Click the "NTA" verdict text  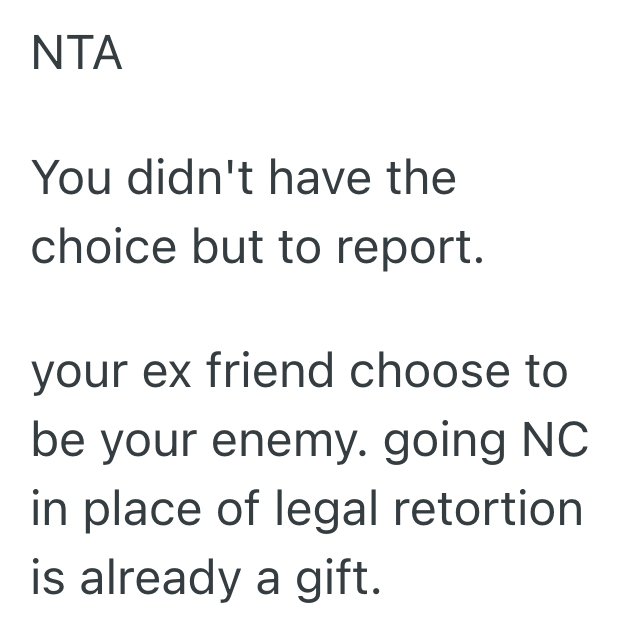(x=77, y=54)
